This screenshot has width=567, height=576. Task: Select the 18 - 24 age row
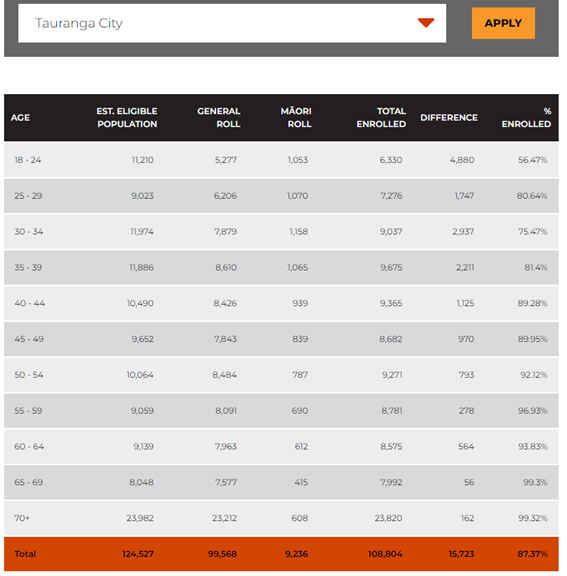[x=281, y=160]
